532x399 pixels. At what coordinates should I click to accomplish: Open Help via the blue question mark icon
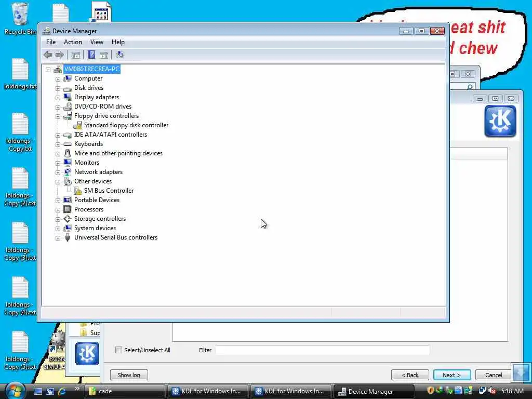[91, 55]
